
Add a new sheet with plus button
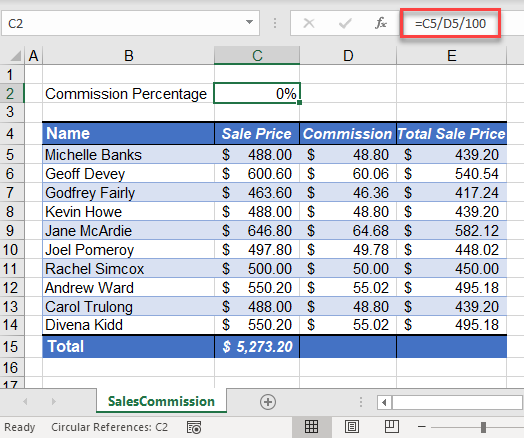[x=268, y=402]
